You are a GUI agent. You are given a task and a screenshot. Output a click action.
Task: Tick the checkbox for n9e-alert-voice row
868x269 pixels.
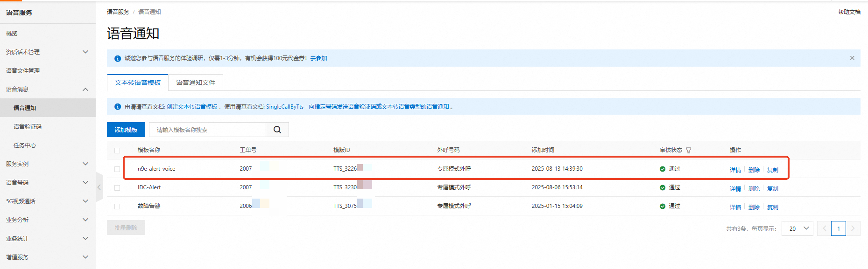[117, 169]
